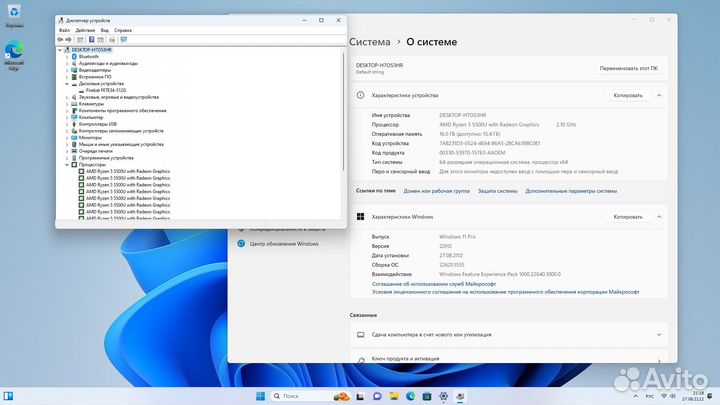Screen dimensions: 720x405
Task: Click the forward arrow in Device Manager toolbar
Action: [68, 39]
